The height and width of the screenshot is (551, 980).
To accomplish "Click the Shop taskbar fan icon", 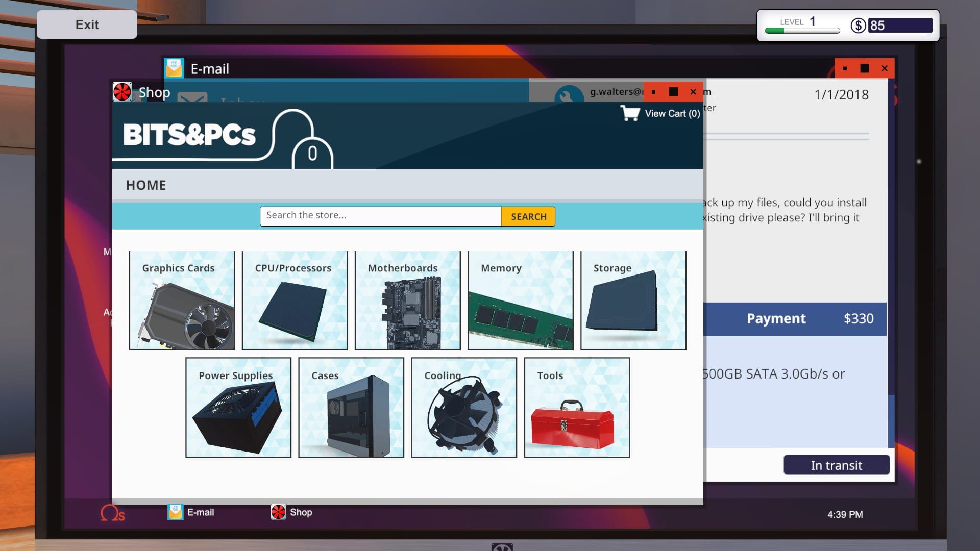I will pos(278,512).
